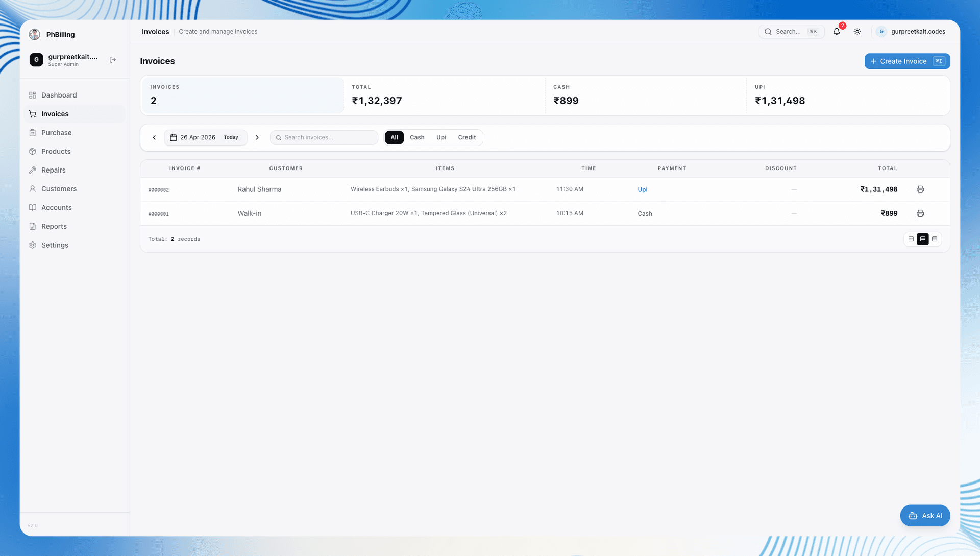Open Settings in sidebar
Viewport: 980px width, 556px height.
tap(75, 245)
